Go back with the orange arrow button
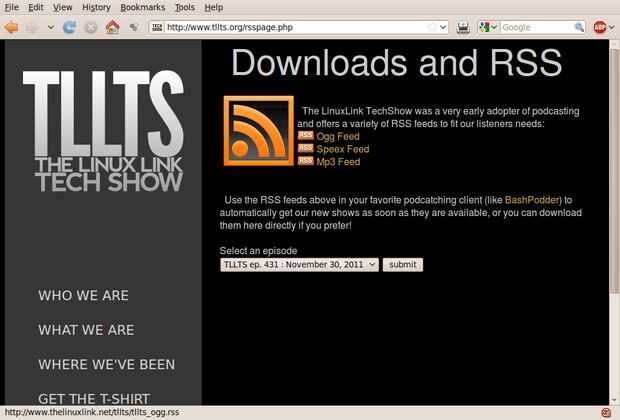The height and width of the screenshot is (420, 620). [11, 27]
